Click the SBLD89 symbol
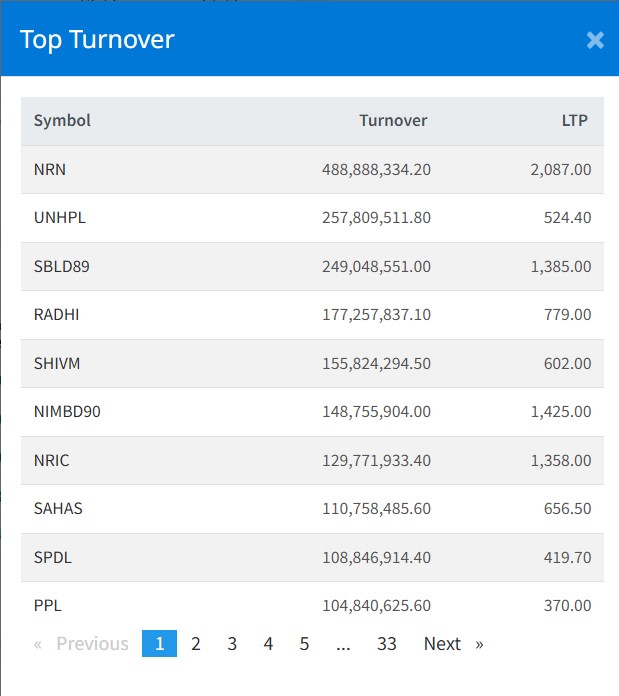The image size is (619, 696). [62, 267]
